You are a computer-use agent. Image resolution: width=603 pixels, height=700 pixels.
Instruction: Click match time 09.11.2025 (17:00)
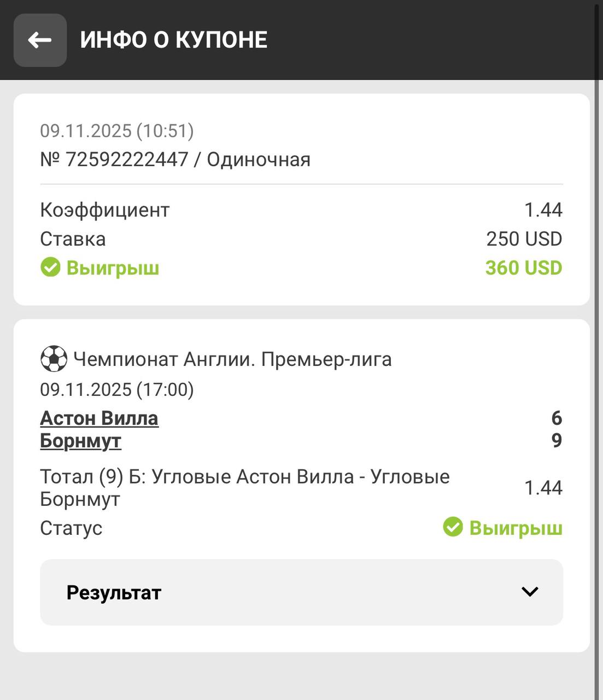117,389
